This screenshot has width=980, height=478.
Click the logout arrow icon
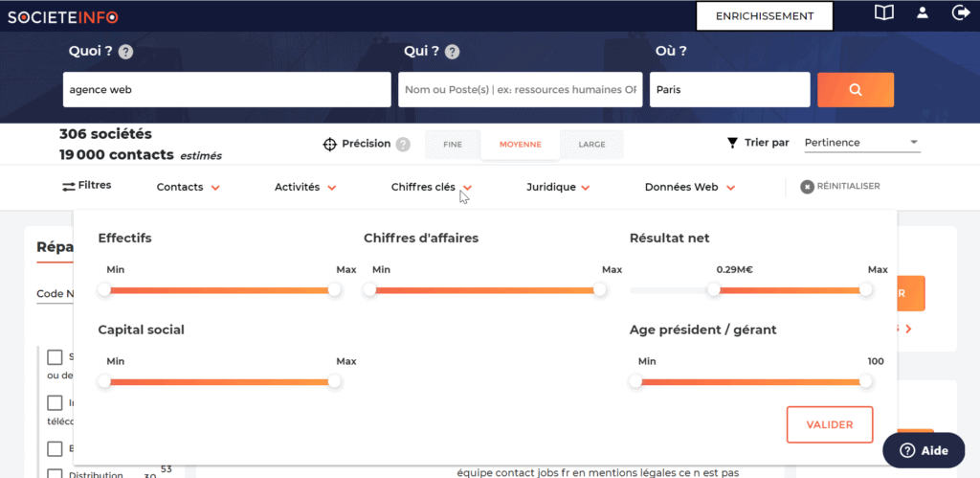pyautogui.click(x=961, y=13)
